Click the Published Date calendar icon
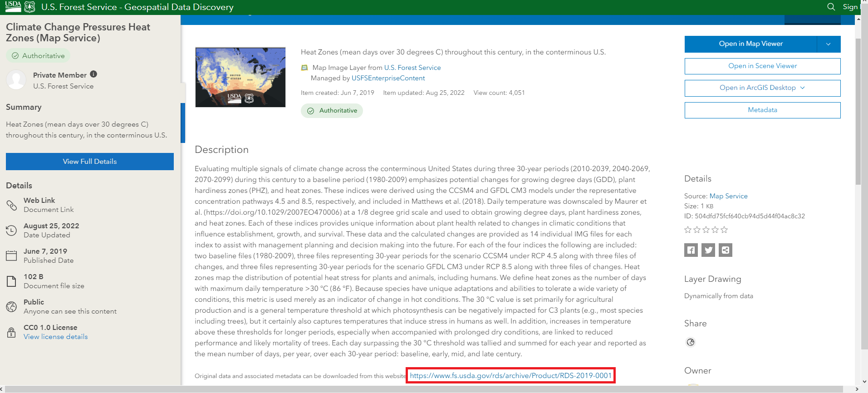The width and height of the screenshot is (868, 393). point(11,255)
